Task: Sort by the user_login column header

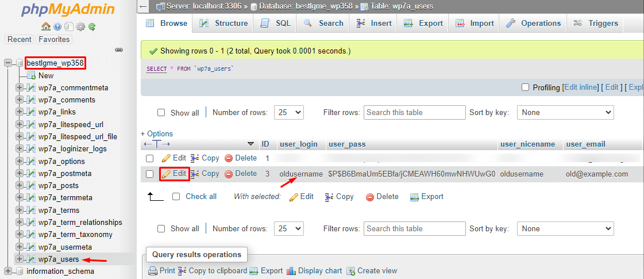Action: (299, 144)
